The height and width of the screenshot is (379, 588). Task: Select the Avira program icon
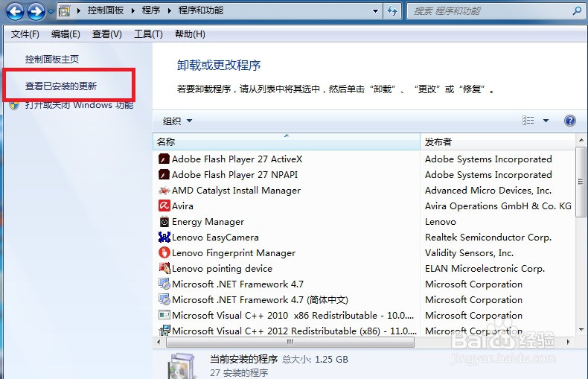164,206
